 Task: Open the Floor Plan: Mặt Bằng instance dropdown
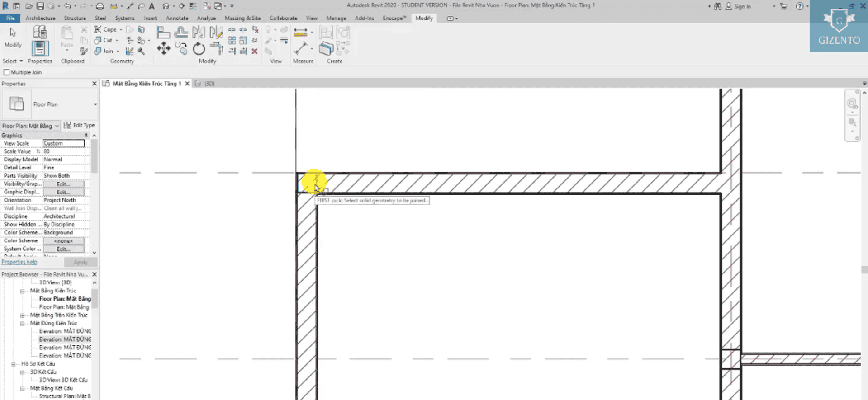pos(30,126)
